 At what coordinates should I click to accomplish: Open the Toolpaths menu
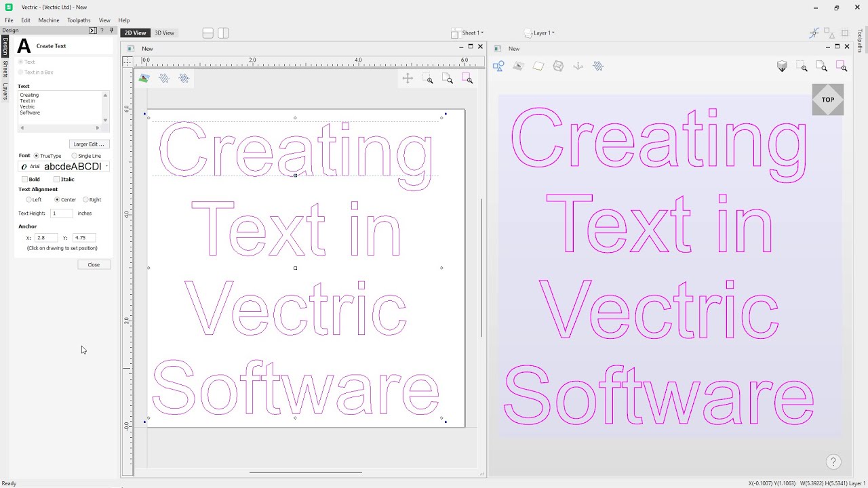click(x=79, y=20)
